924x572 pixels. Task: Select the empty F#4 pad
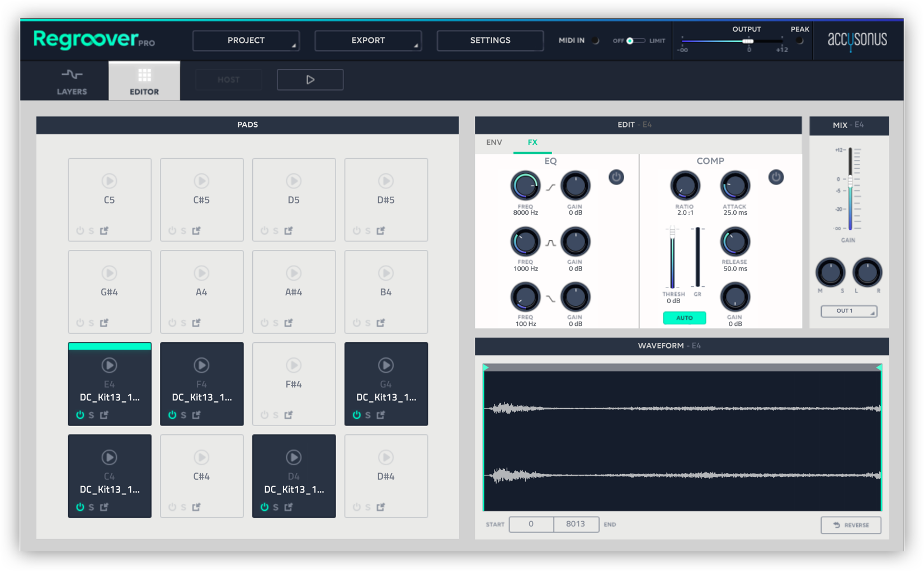coord(294,384)
